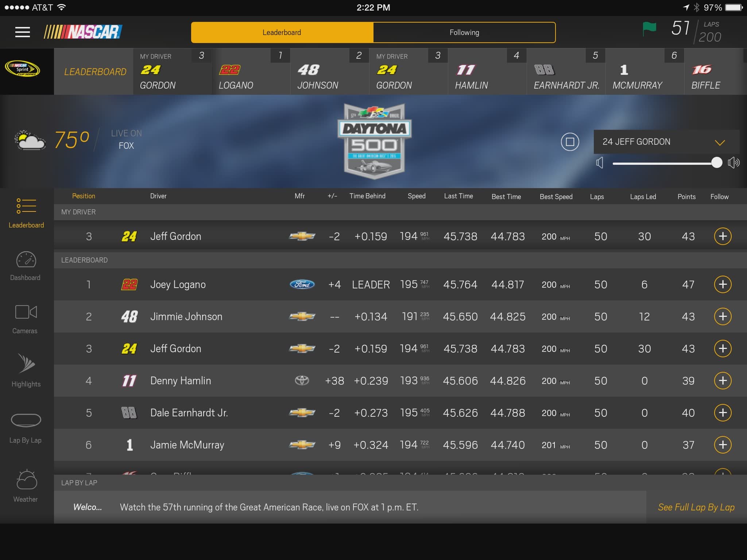
Task: Select the 16 Biffle ticker card
Action: 716,71
